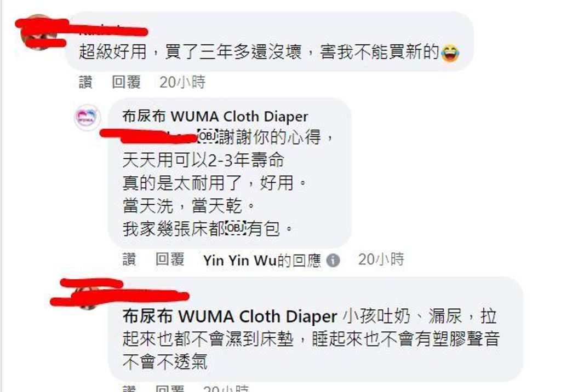Open the 20小時 timestamp next to Yin Yin Wu的回應
This screenshot has height=392, width=561.
[x=381, y=260]
